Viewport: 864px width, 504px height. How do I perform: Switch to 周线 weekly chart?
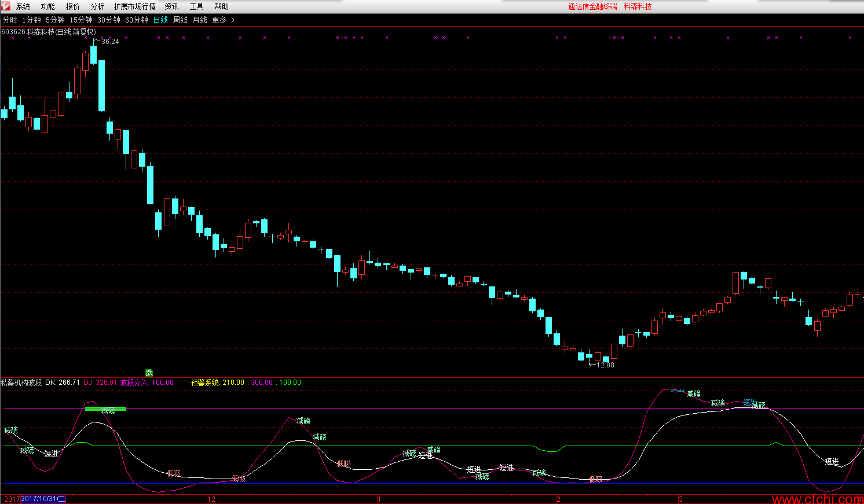tap(180, 20)
